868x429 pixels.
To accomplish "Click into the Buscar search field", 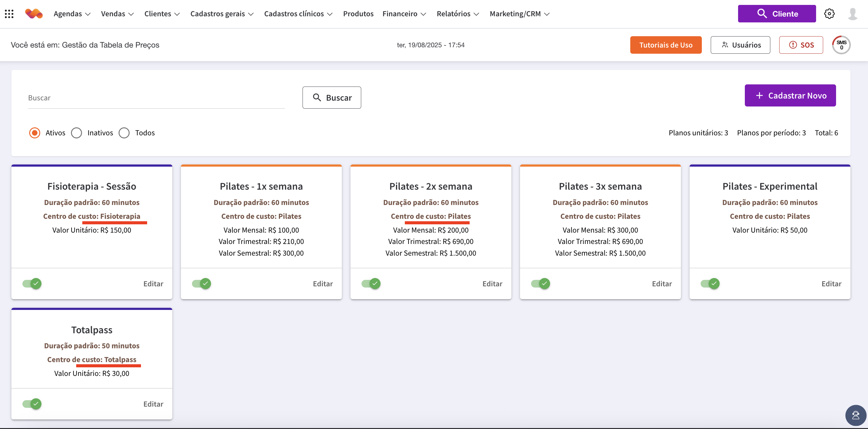I will (x=156, y=98).
